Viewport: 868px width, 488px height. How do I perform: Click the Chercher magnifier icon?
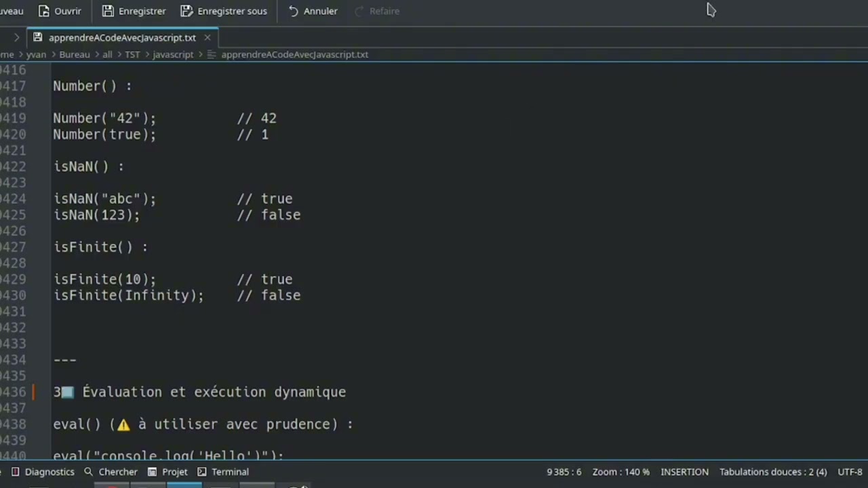coord(88,472)
